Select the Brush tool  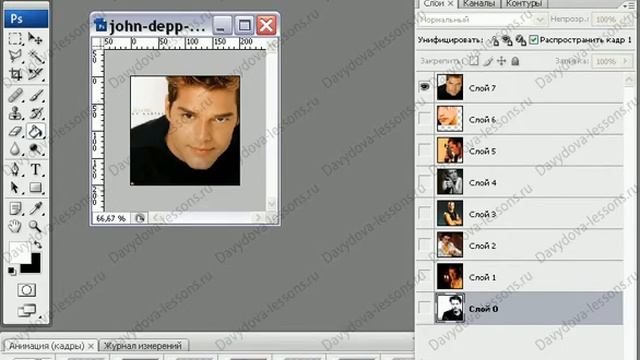[36, 96]
